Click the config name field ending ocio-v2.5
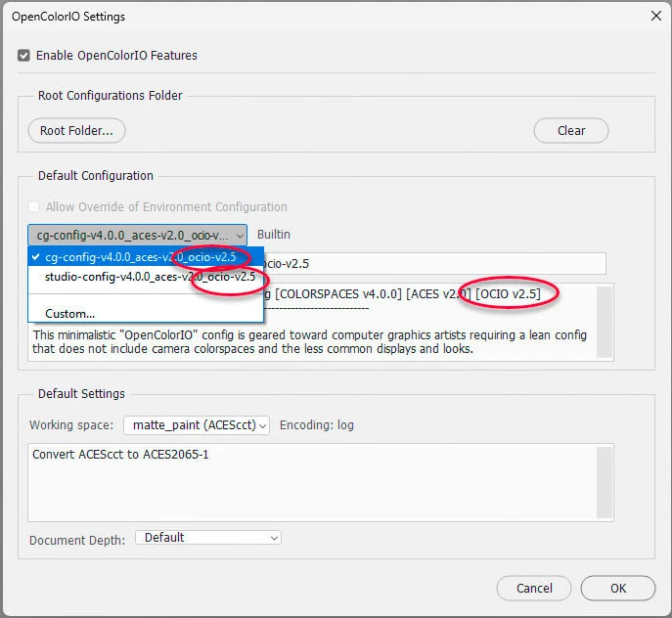Screen dimensions: 672x618 [x=433, y=264]
